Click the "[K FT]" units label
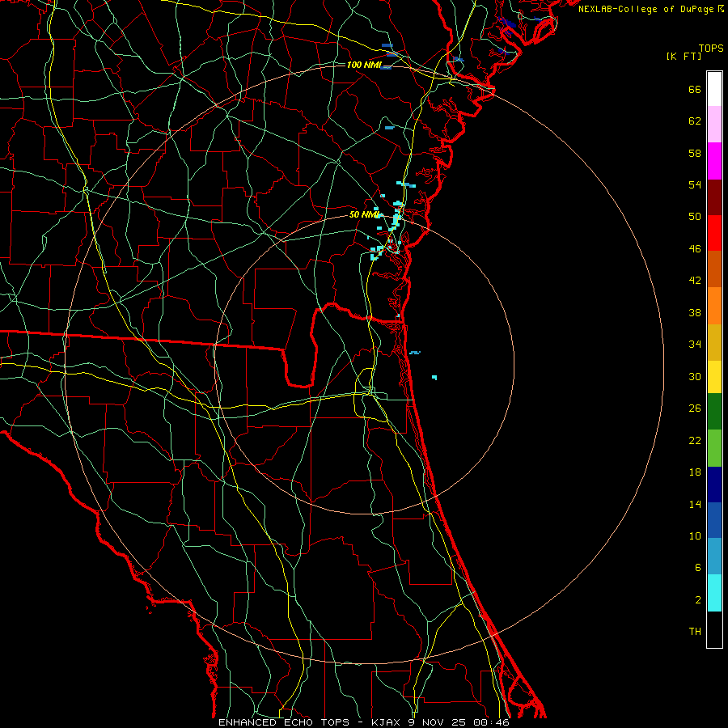The height and width of the screenshot is (728, 728). point(684,57)
